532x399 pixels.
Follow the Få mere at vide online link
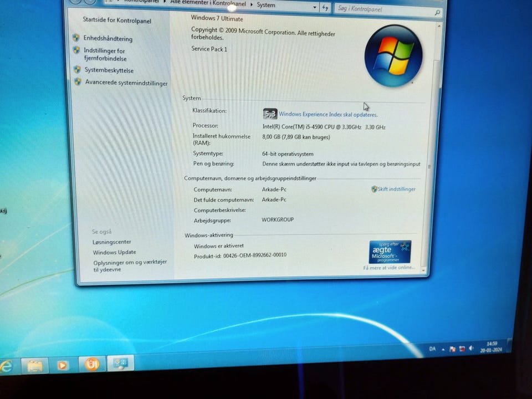tap(389, 268)
